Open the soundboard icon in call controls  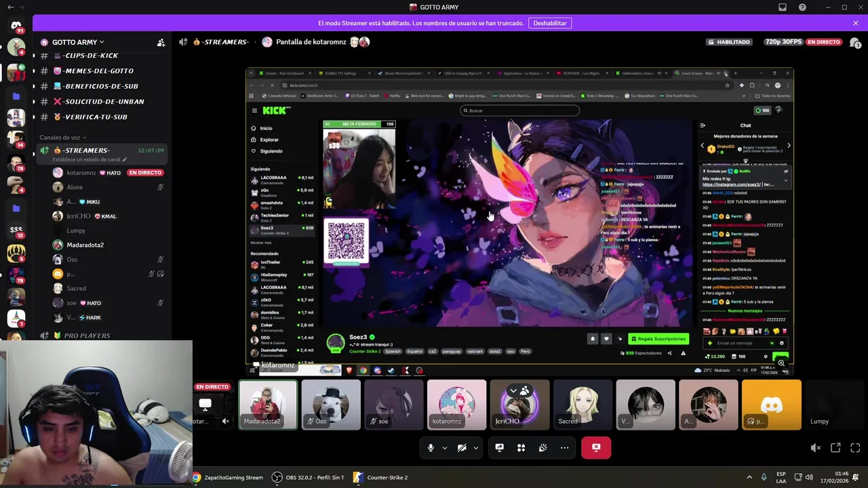point(542,447)
